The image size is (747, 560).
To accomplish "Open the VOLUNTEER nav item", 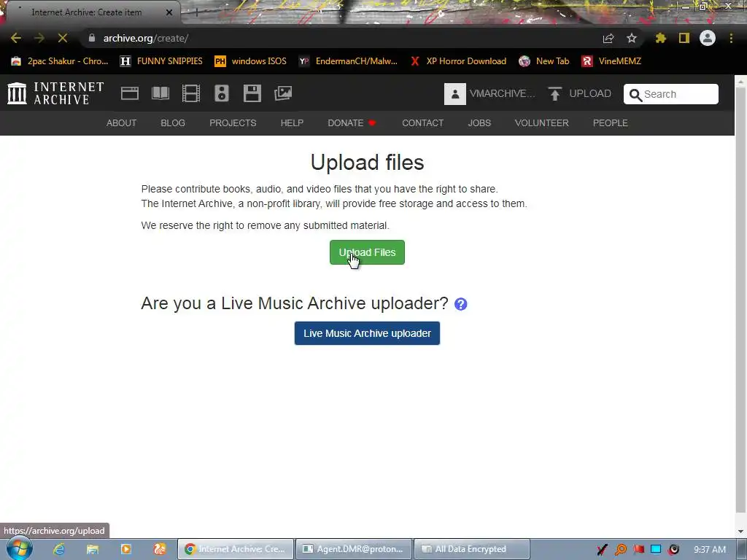I will (542, 122).
